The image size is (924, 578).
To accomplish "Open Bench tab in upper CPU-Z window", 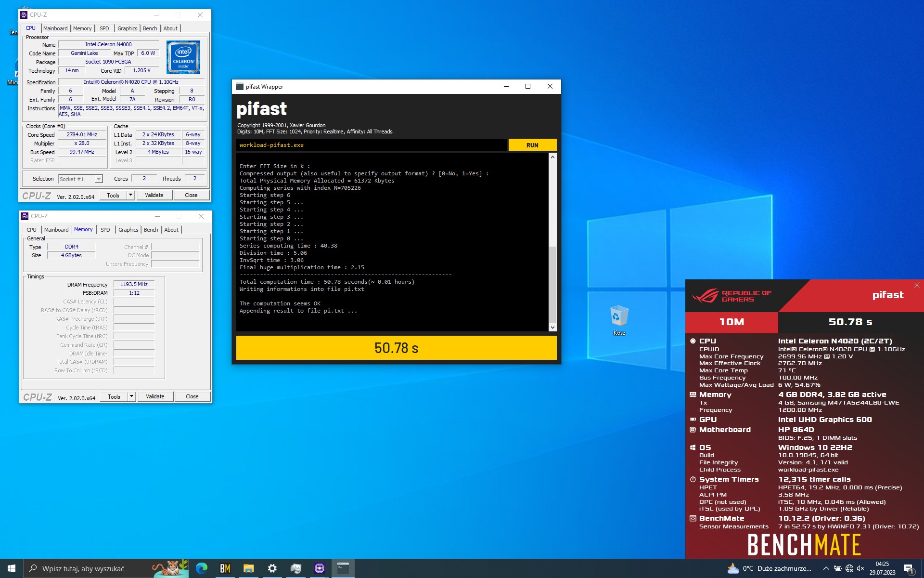I will 150,28.
